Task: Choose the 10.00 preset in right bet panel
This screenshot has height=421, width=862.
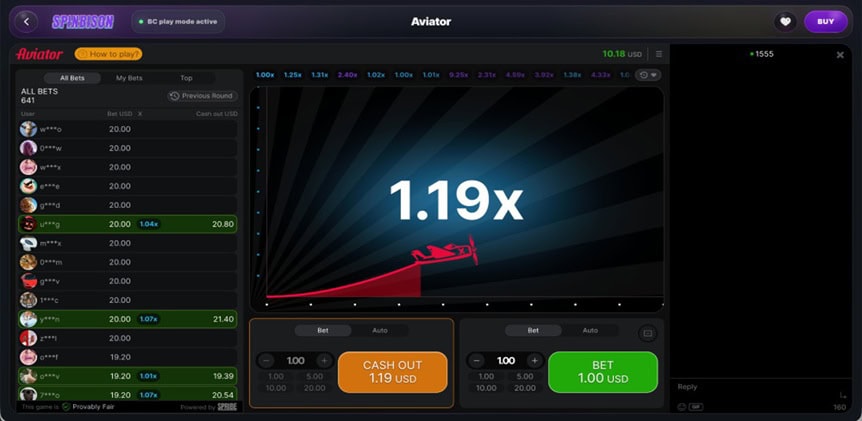Action: (x=487, y=388)
